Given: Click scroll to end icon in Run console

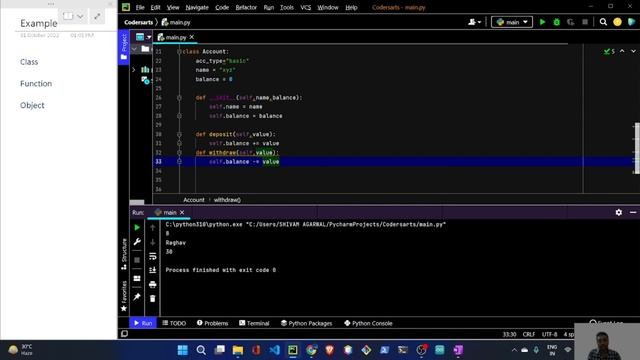Looking at the screenshot, I should [x=153, y=270].
